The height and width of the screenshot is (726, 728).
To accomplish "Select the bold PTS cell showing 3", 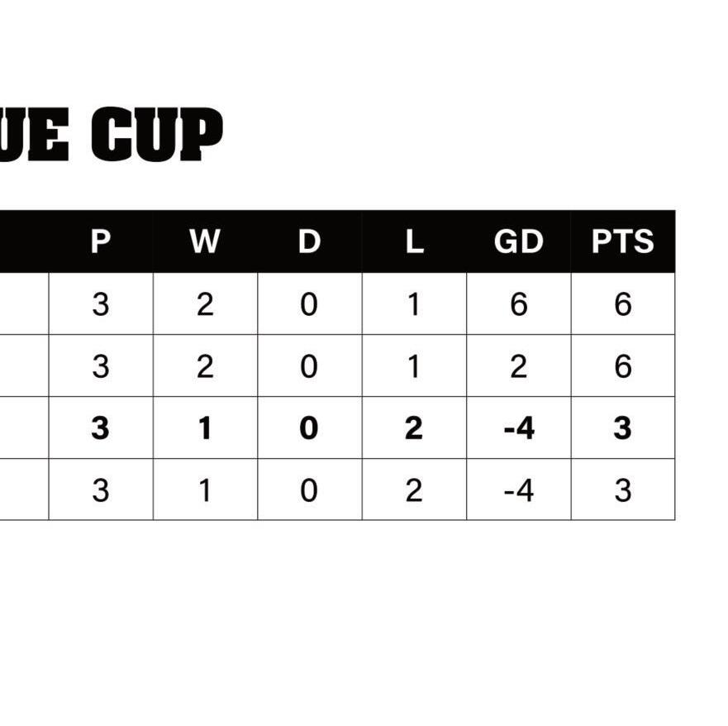I will pyautogui.click(x=622, y=427).
